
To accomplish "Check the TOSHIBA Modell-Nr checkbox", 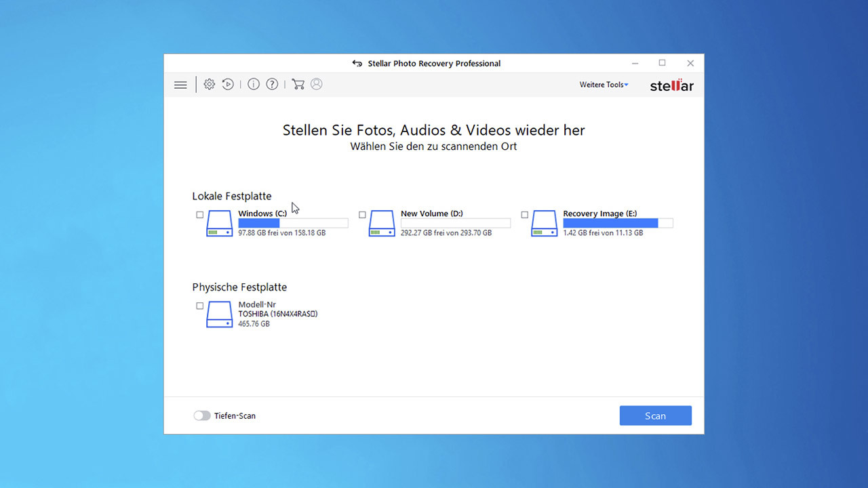I will coord(200,306).
